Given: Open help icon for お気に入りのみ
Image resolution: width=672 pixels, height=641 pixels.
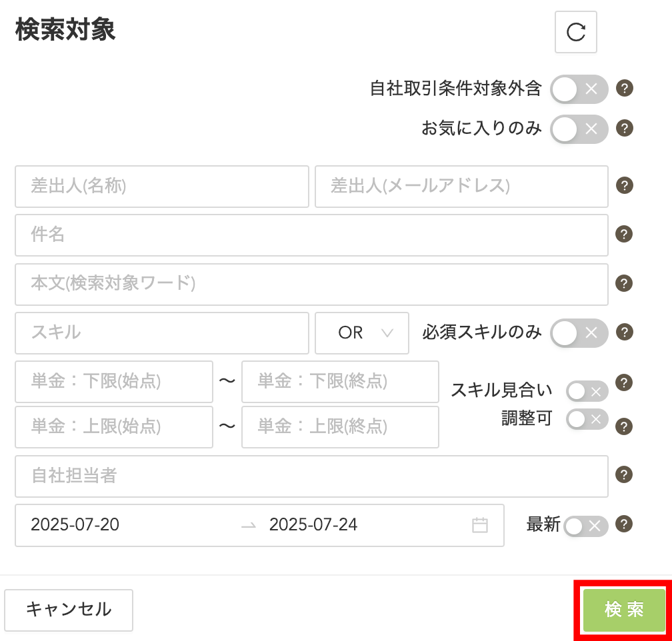Looking at the screenshot, I should point(625,128).
